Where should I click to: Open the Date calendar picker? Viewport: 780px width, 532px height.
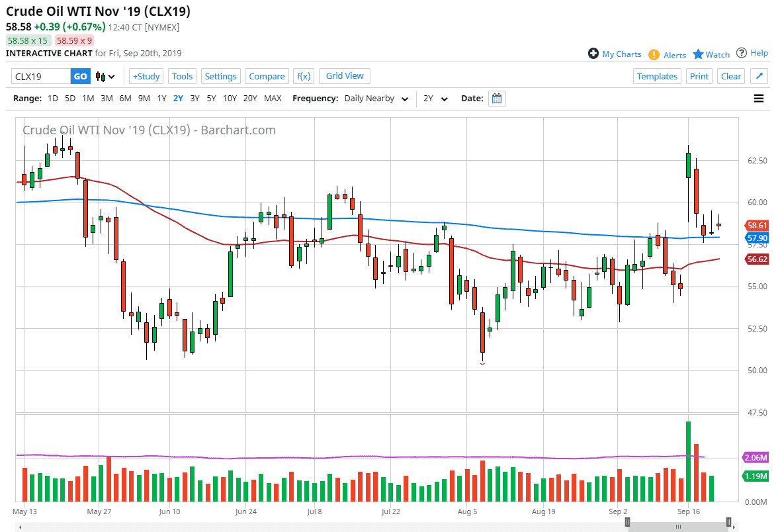pos(496,98)
